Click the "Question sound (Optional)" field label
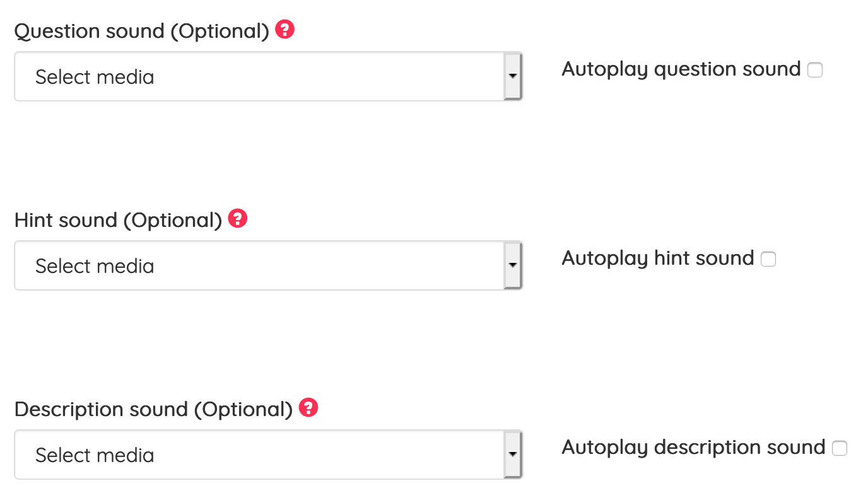This screenshot has width=868, height=493. pos(142,31)
